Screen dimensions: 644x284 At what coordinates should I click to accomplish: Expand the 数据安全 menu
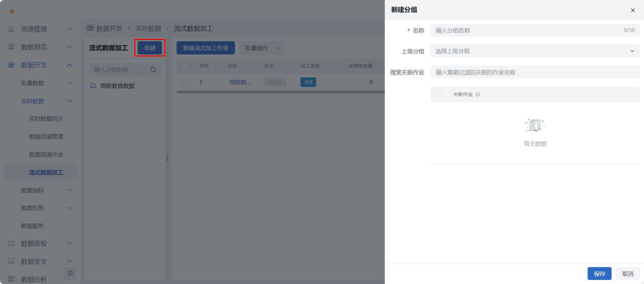[x=41, y=261]
